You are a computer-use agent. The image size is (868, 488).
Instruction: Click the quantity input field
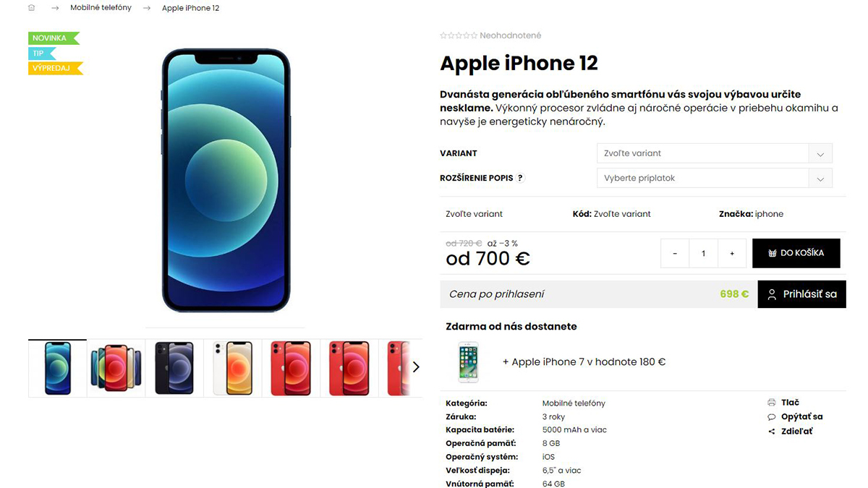point(703,254)
